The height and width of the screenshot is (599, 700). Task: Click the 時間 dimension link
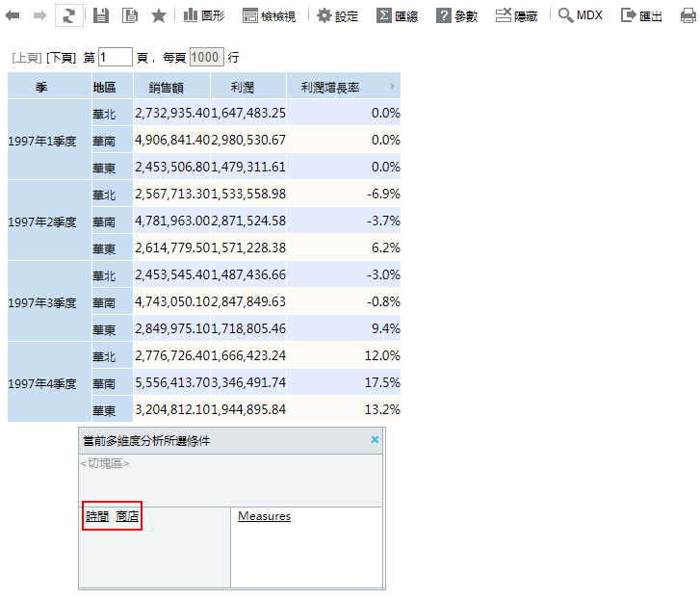[x=97, y=516]
